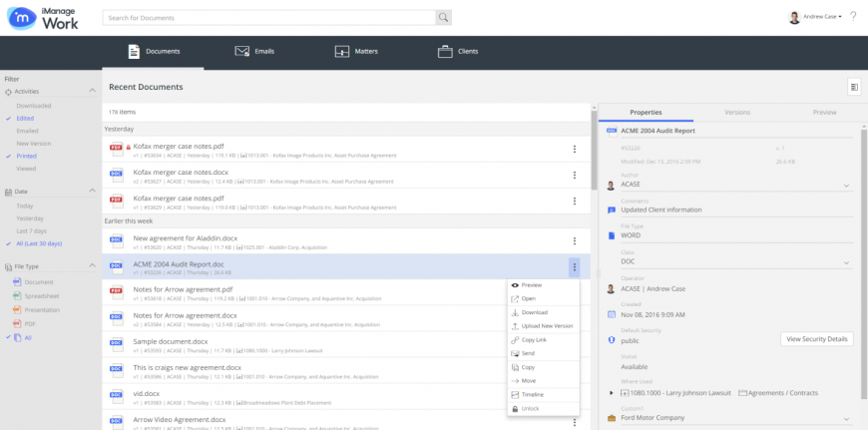This screenshot has height=430, width=868.
Task: Click the Created calendar icon
Action: [x=612, y=314]
